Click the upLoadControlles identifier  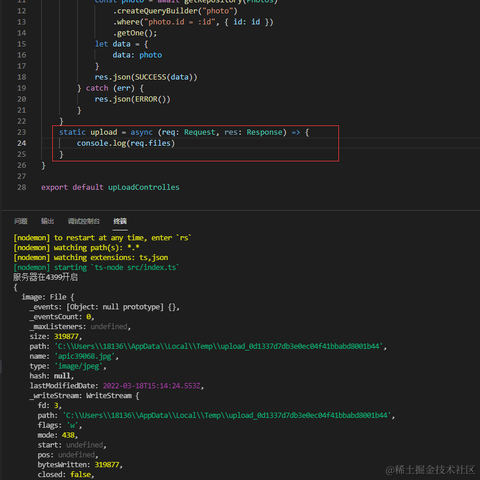144,187
